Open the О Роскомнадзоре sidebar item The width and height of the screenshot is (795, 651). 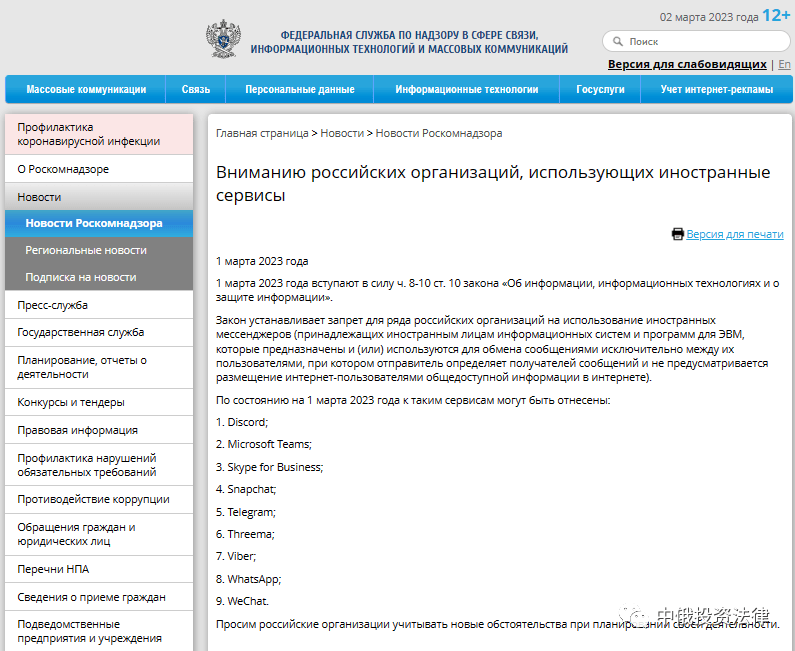[99, 169]
